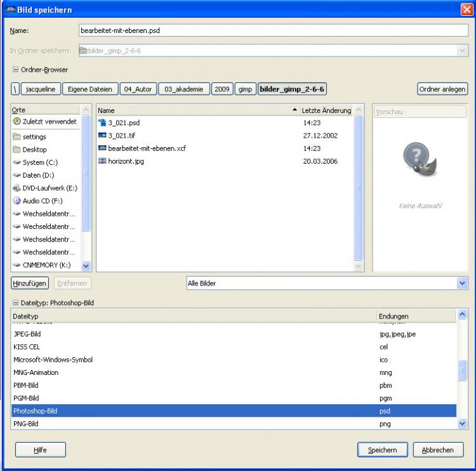
Task: Open Zuletzt verwendet recent places
Action: [44, 121]
